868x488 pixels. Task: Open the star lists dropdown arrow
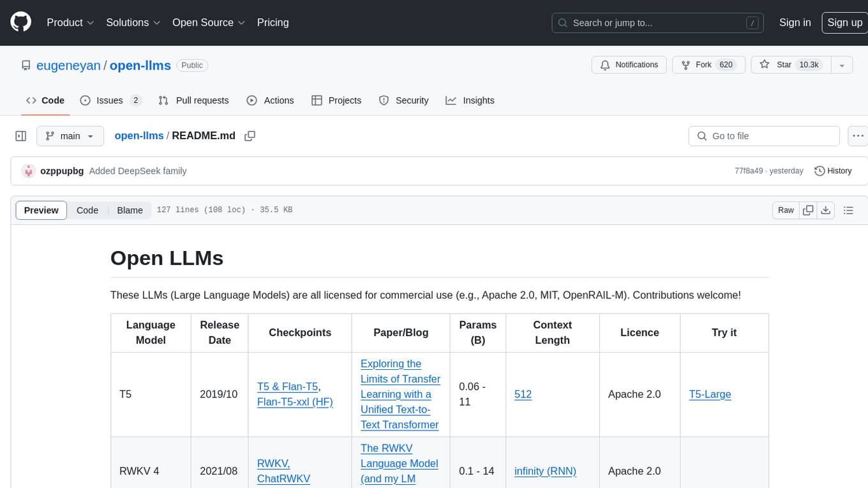pos(842,65)
